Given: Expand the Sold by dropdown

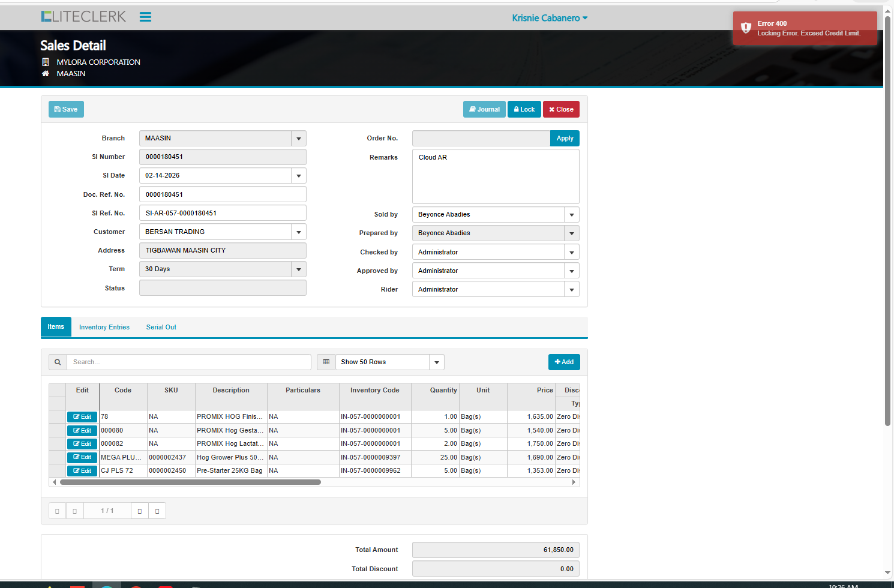Looking at the screenshot, I should point(572,215).
